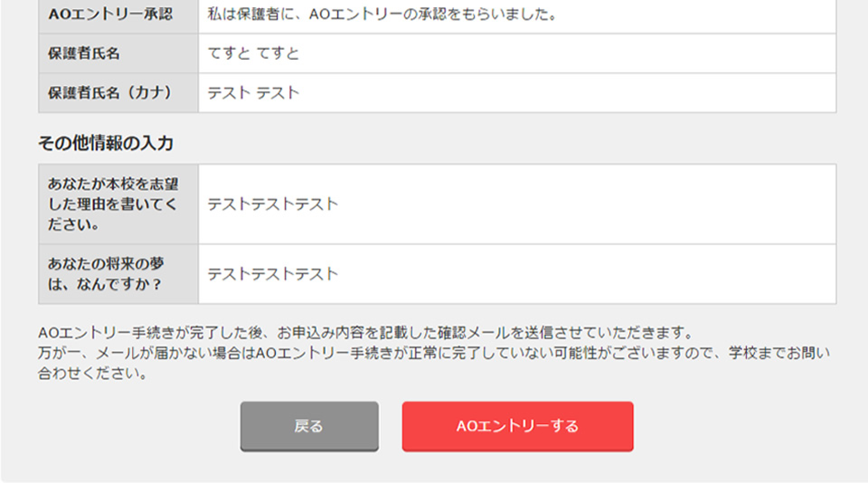868x483 pixels.
Task: Click the red AOエントリーする submit button
Action: (x=517, y=426)
